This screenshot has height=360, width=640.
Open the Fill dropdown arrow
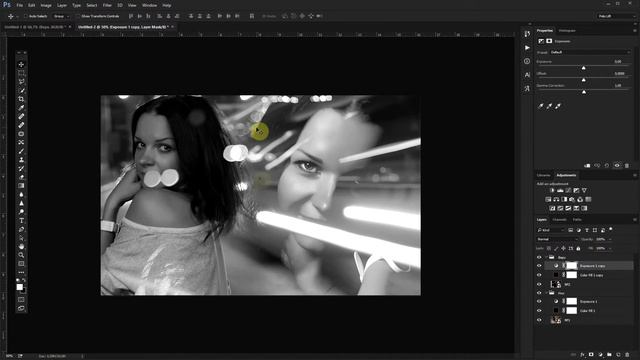click(x=610, y=248)
